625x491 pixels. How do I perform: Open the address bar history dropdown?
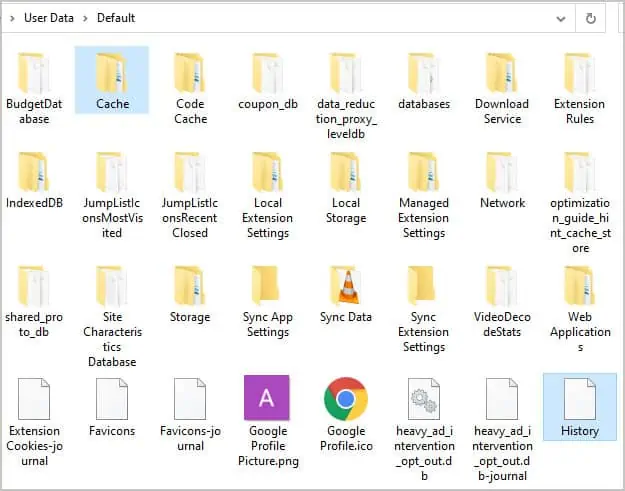click(x=561, y=18)
